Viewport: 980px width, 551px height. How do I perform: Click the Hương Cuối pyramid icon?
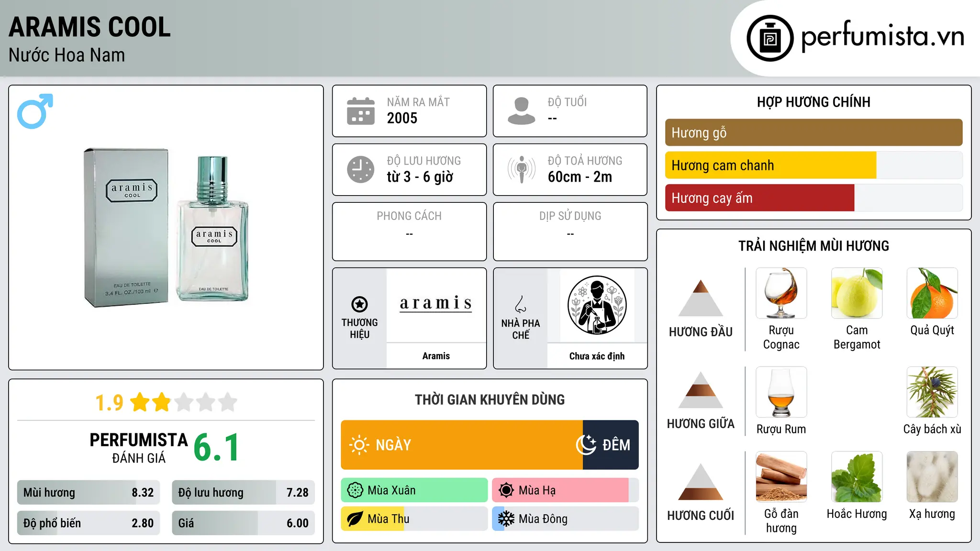701,482
